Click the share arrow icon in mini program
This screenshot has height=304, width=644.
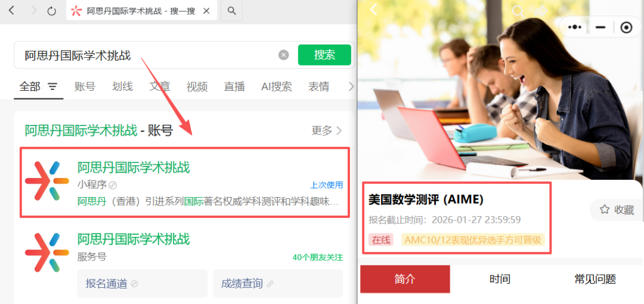(x=540, y=11)
